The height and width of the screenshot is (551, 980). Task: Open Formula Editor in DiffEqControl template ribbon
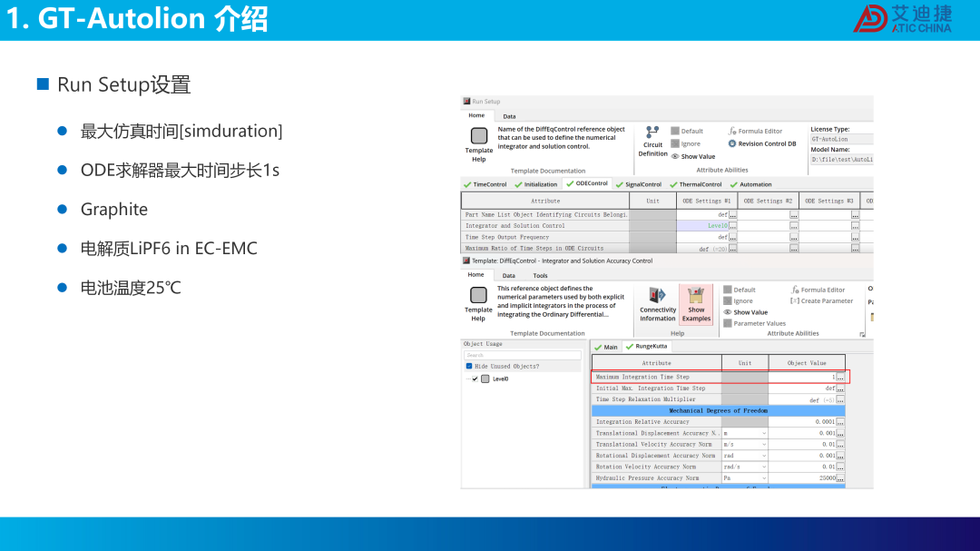(x=818, y=290)
